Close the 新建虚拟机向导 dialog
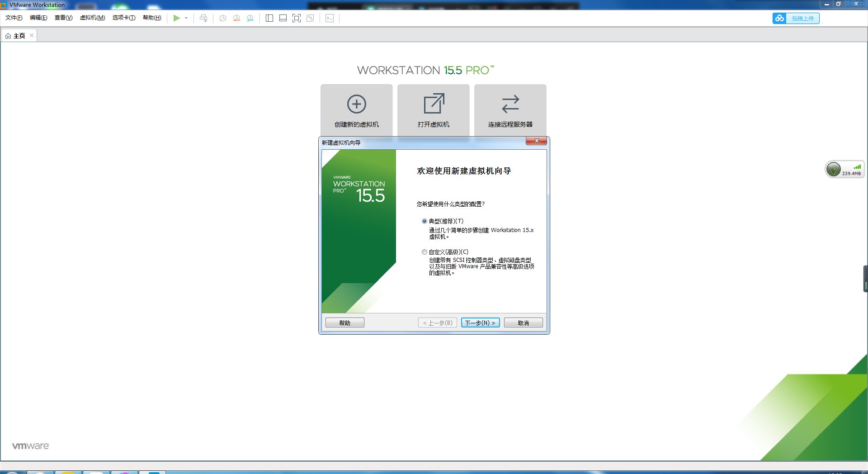The image size is (868, 474). tap(537, 141)
